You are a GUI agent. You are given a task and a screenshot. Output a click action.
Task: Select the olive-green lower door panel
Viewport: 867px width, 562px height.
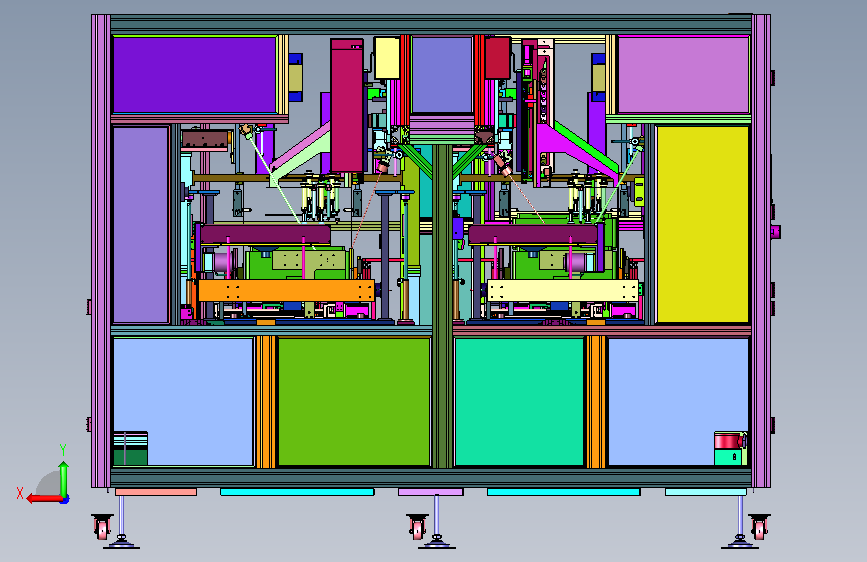pyautogui.click(x=354, y=402)
